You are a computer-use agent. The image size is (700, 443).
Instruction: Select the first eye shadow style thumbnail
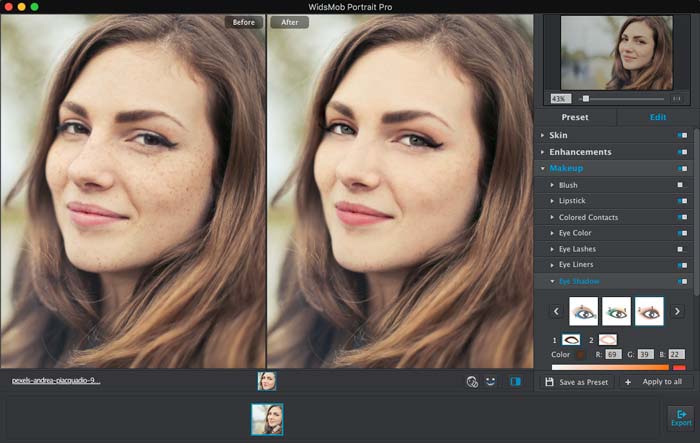[583, 311]
